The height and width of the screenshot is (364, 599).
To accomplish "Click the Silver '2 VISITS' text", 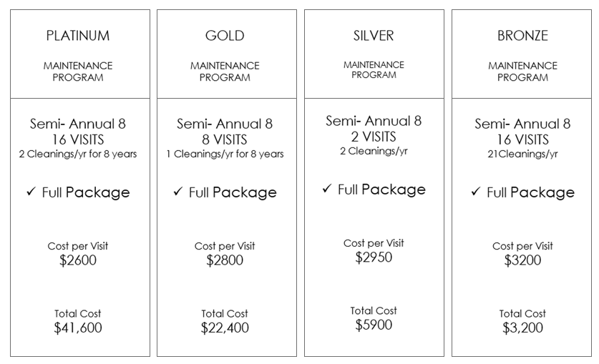I will (374, 137).
